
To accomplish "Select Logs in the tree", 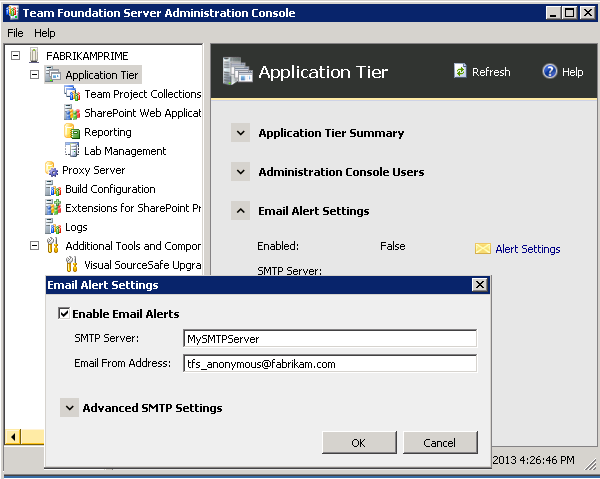I will tap(76, 227).
